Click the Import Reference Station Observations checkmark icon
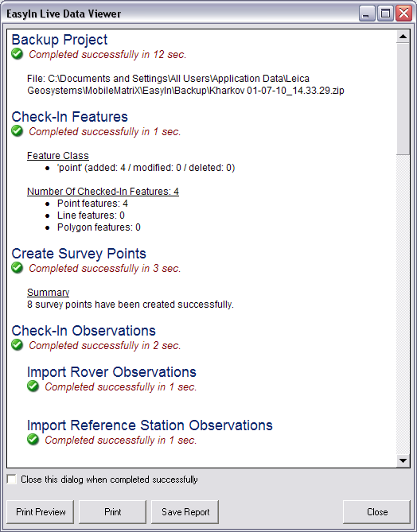Viewport: 417px width, 532px height. [x=33, y=439]
